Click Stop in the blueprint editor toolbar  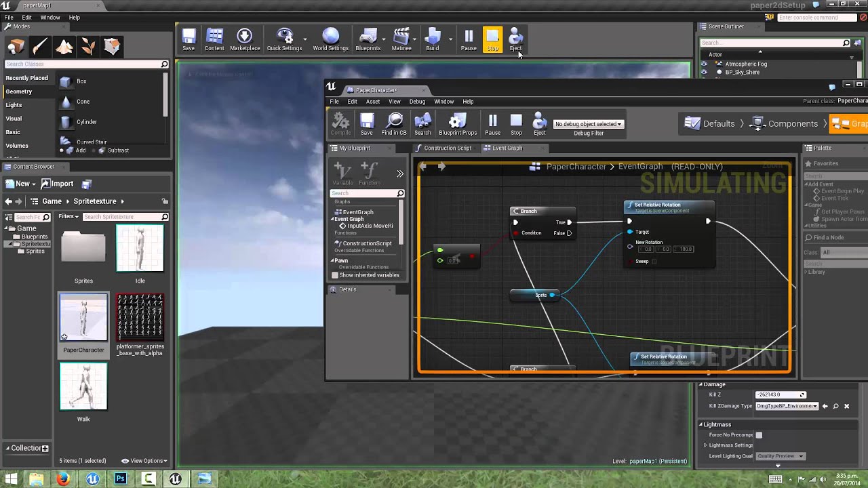[x=516, y=124]
